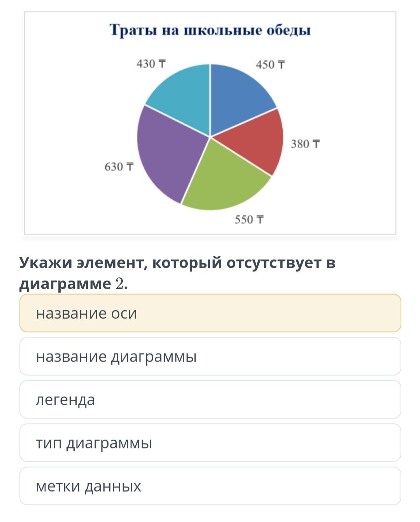
Task: Click the 450 ₸ data label
Action: click(x=270, y=65)
